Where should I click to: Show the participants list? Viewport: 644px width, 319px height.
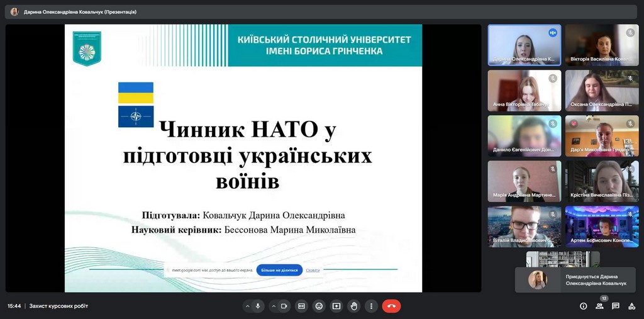click(x=599, y=306)
